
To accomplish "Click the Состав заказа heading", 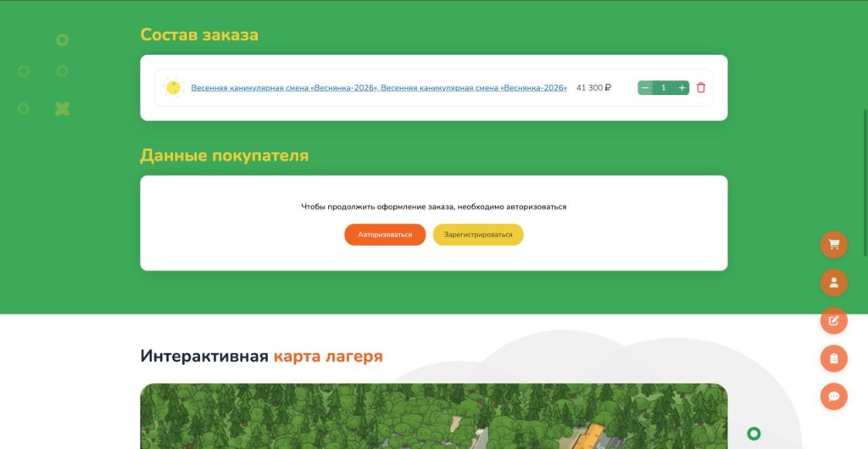I will pyautogui.click(x=199, y=35).
